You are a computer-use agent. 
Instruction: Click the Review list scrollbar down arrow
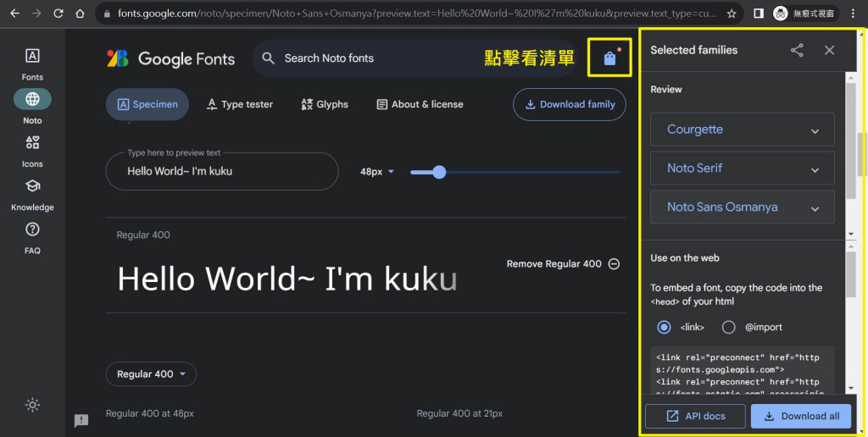[x=851, y=234]
